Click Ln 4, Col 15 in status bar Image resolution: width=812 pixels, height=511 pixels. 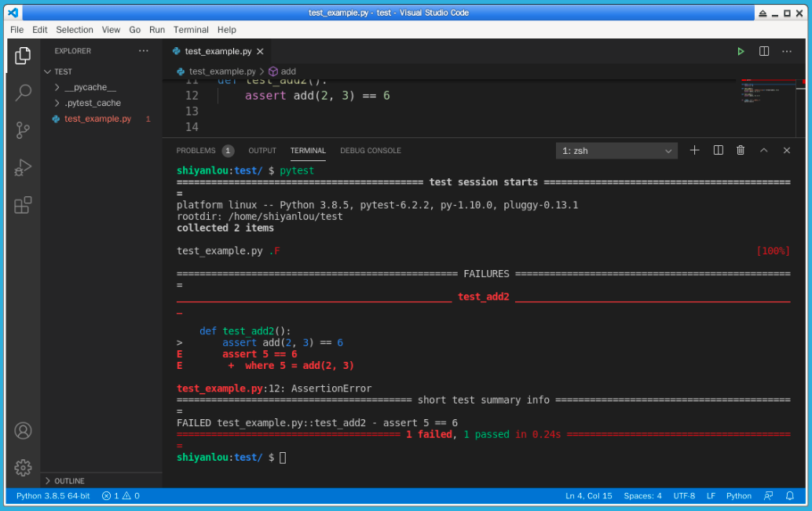(588, 496)
